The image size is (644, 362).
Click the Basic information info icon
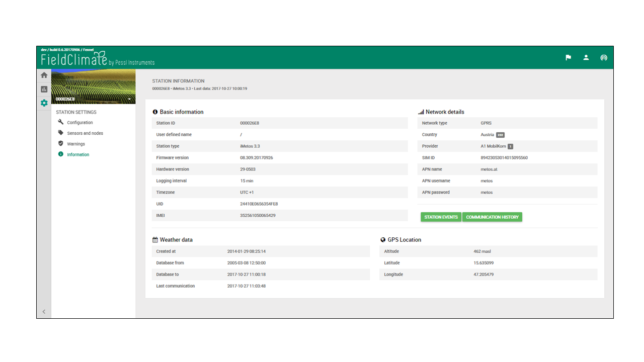pos(155,112)
